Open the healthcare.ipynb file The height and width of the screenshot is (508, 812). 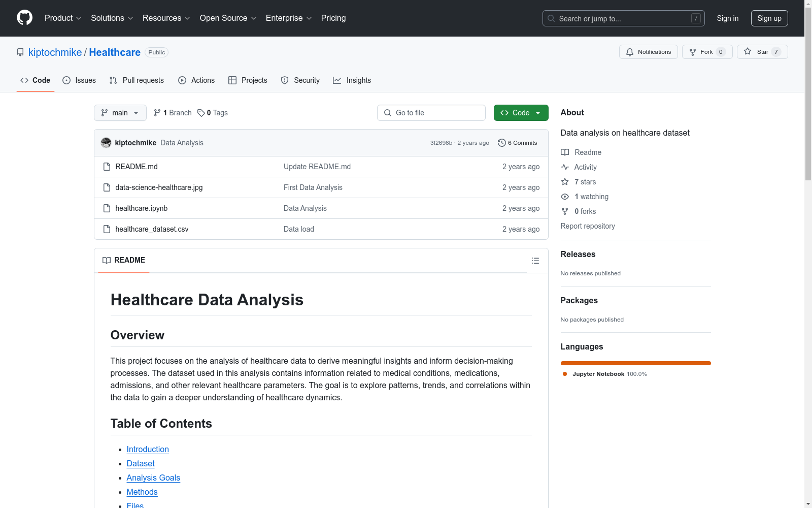(x=142, y=208)
